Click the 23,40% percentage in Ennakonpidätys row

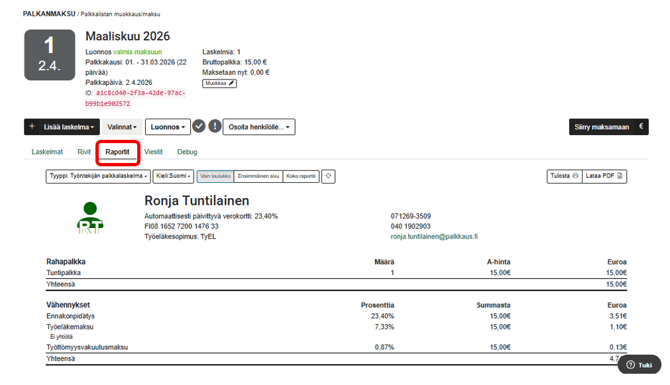pos(382,316)
